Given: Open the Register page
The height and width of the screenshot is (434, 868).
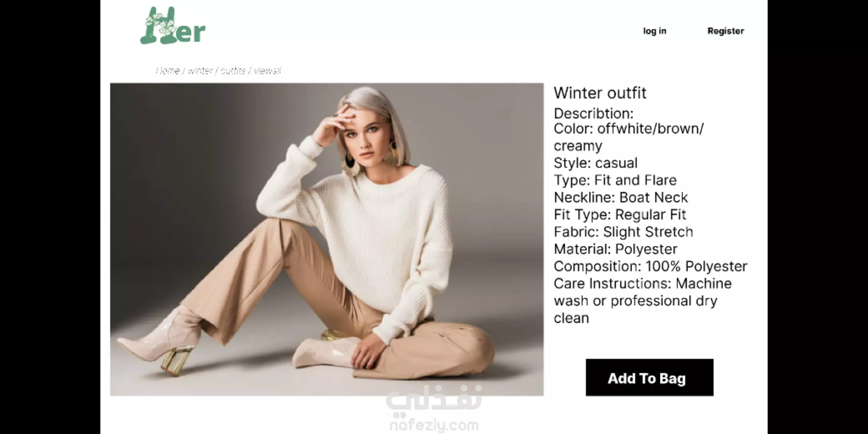Looking at the screenshot, I should tap(726, 31).
